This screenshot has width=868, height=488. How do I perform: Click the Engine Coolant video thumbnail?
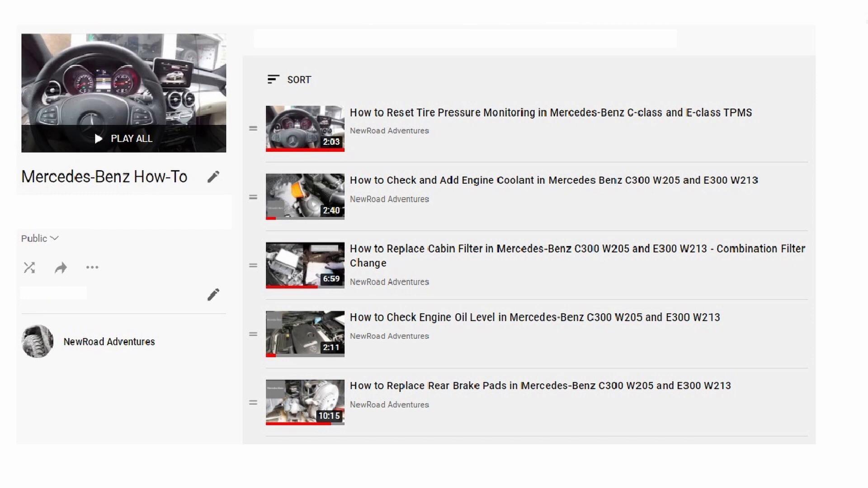[x=305, y=197]
